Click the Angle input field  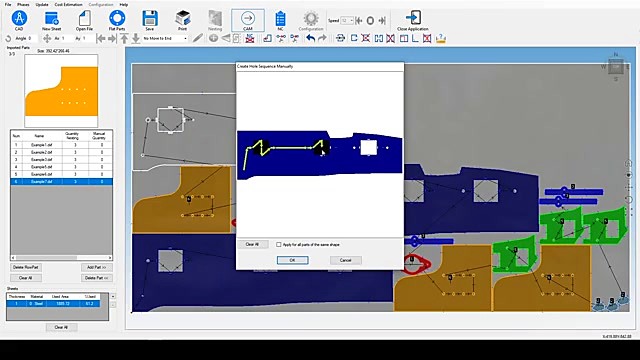pyautogui.click(x=32, y=38)
